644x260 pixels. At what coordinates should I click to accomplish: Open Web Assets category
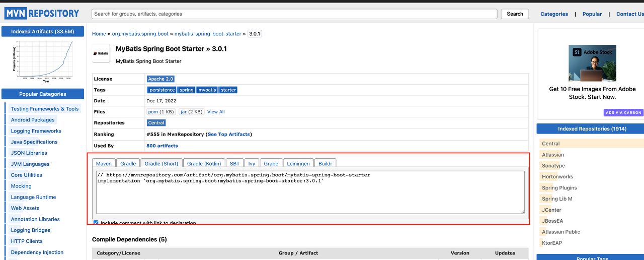coord(25,208)
